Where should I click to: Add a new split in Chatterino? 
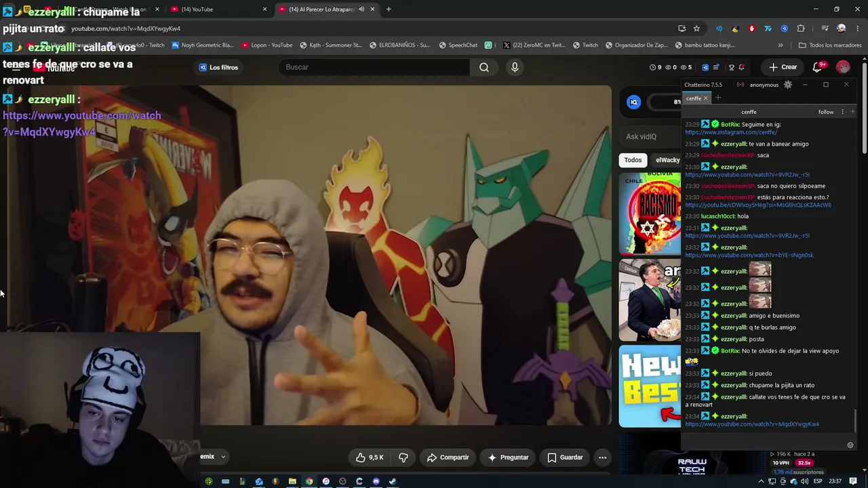[x=852, y=112]
